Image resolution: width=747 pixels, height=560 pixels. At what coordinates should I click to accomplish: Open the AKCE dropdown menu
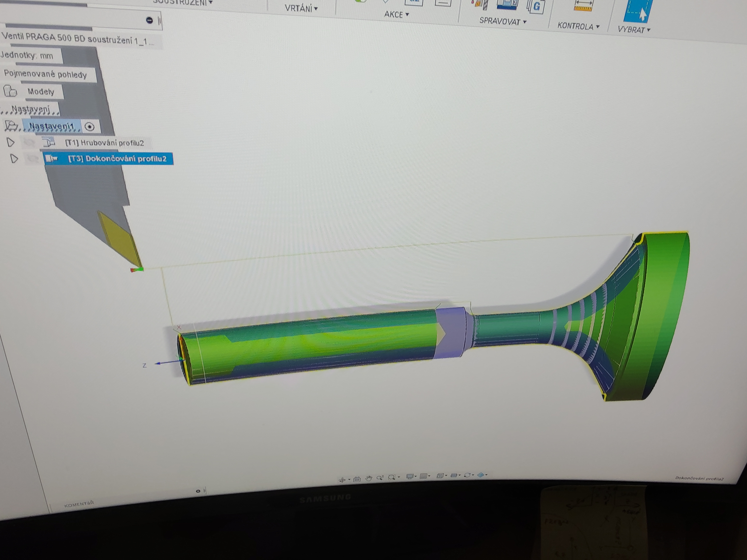397,15
